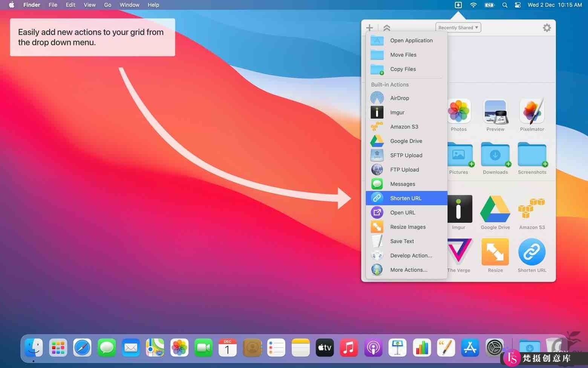Open Reminders from the Dock
This screenshot has height=368, width=588.
pyautogui.click(x=276, y=348)
